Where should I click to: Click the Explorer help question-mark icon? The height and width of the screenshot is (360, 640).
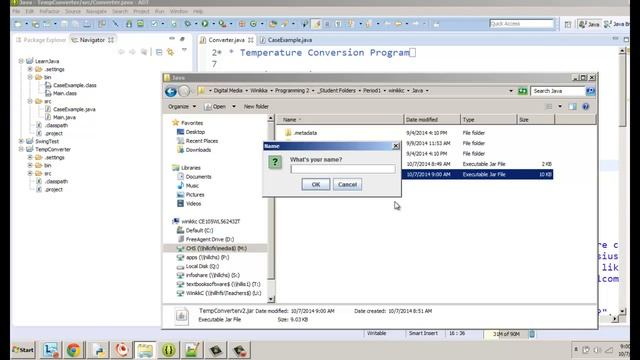point(586,107)
